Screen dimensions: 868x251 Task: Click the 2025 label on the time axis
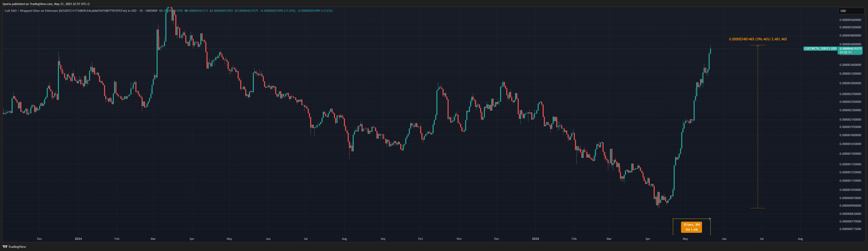(x=535, y=239)
